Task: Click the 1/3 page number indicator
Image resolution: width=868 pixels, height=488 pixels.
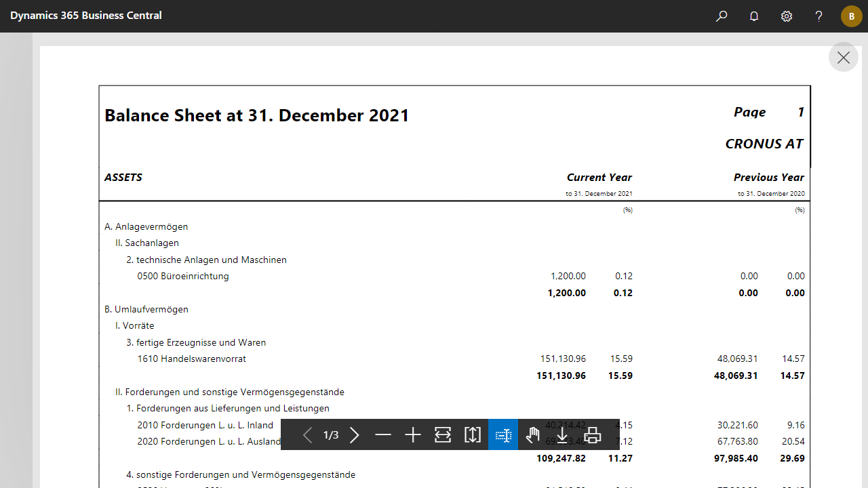Action: pyautogui.click(x=331, y=435)
